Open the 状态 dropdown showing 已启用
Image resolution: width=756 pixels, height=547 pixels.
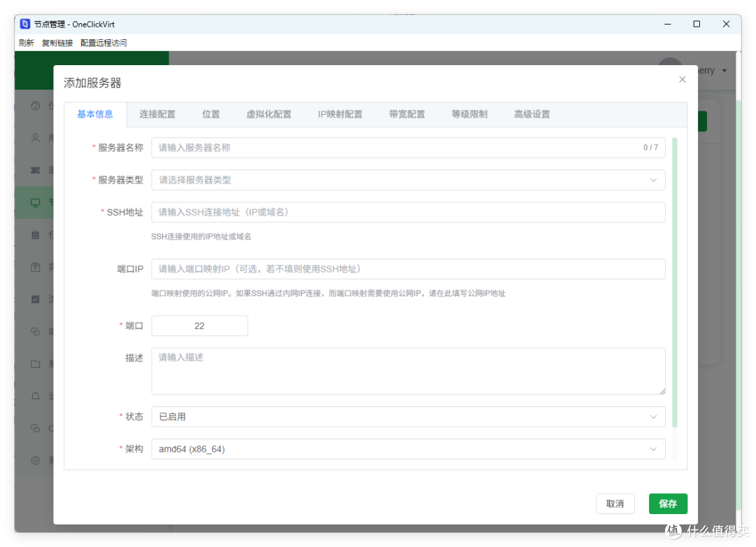point(408,417)
